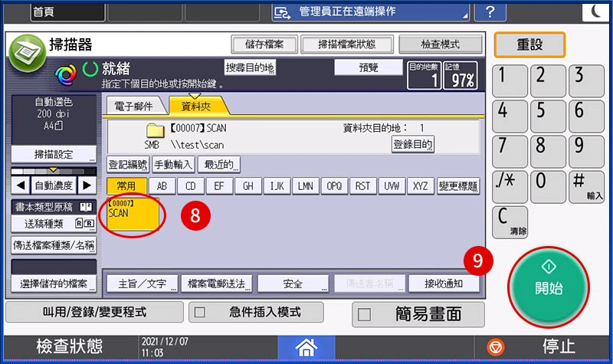
Task: Tap keypad number 5
Action: click(548, 116)
